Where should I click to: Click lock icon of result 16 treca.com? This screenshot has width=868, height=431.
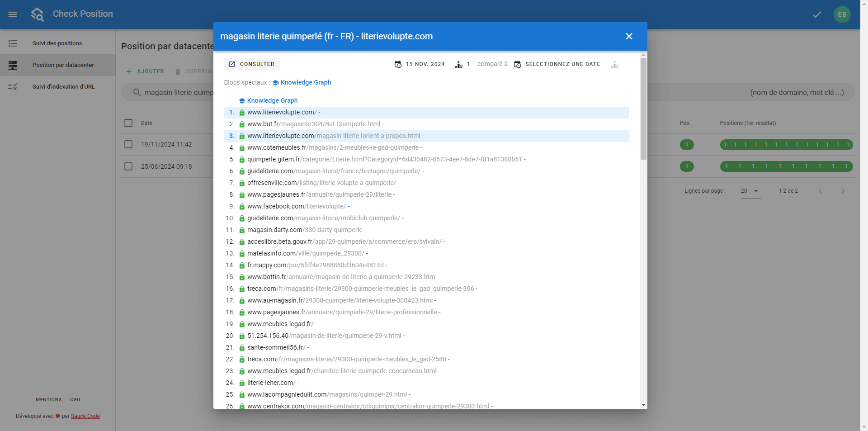point(242,289)
